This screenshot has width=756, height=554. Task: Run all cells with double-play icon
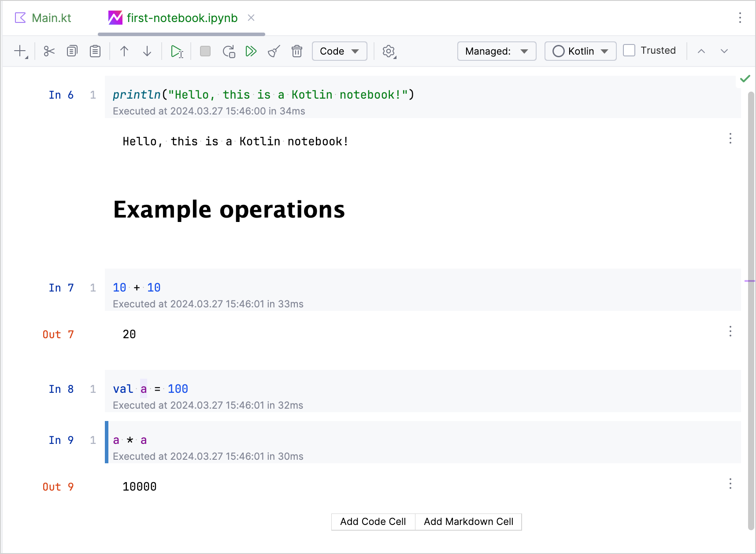(x=251, y=52)
